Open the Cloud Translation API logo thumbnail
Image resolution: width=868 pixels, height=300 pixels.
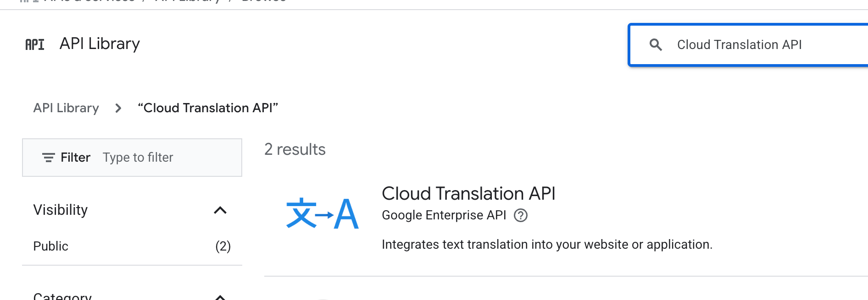322,214
